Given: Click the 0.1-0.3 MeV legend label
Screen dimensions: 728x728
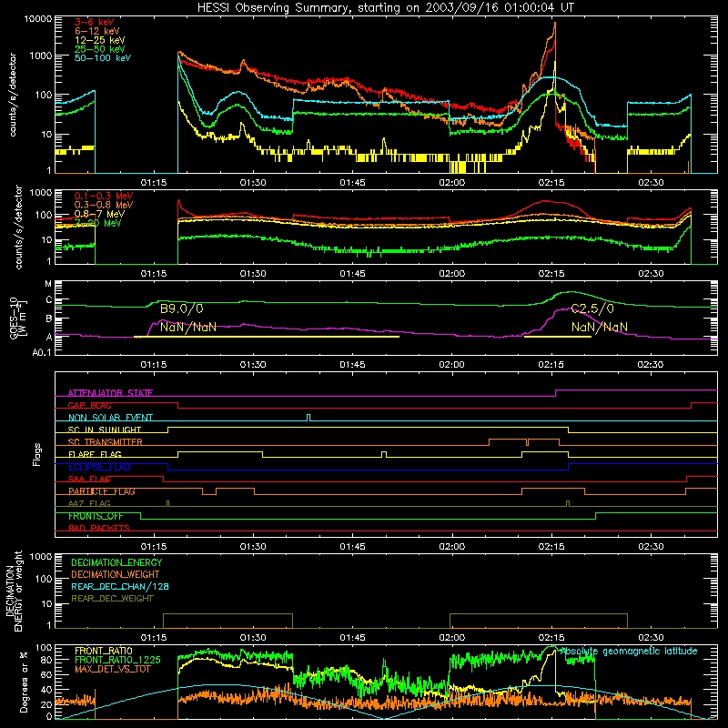Looking at the screenshot, I should [104, 196].
